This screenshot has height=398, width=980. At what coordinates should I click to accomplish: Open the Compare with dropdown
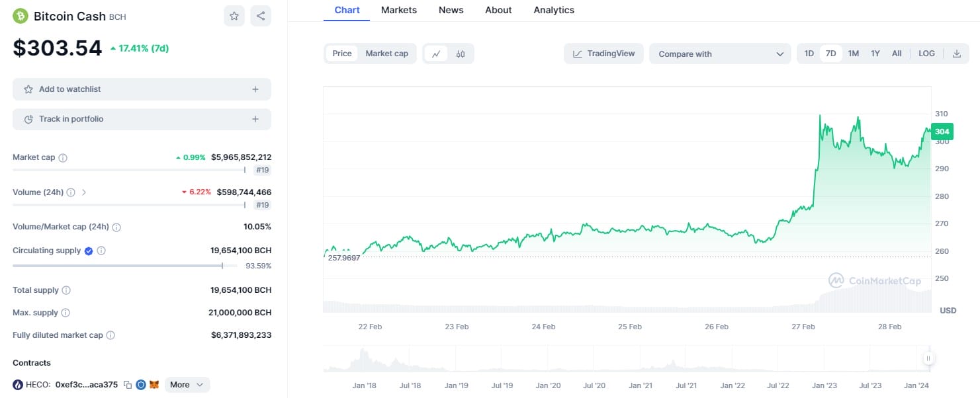720,54
